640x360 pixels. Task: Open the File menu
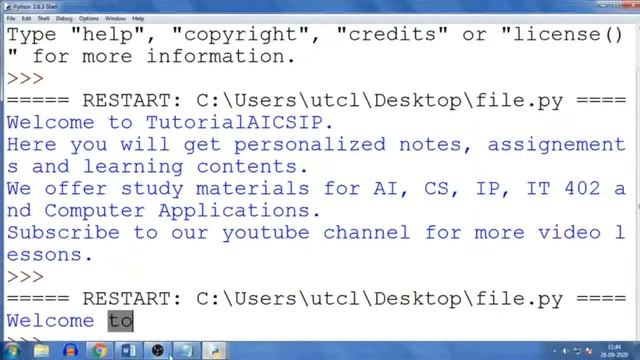coord(11,19)
